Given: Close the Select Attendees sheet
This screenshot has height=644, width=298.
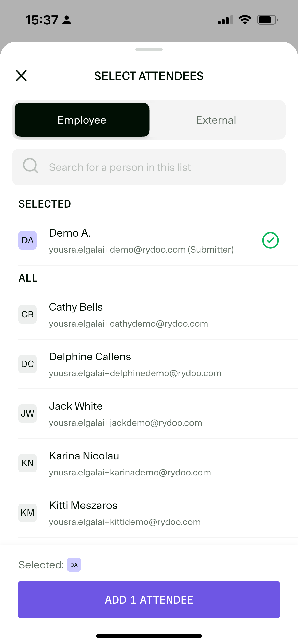Looking at the screenshot, I should point(21,76).
